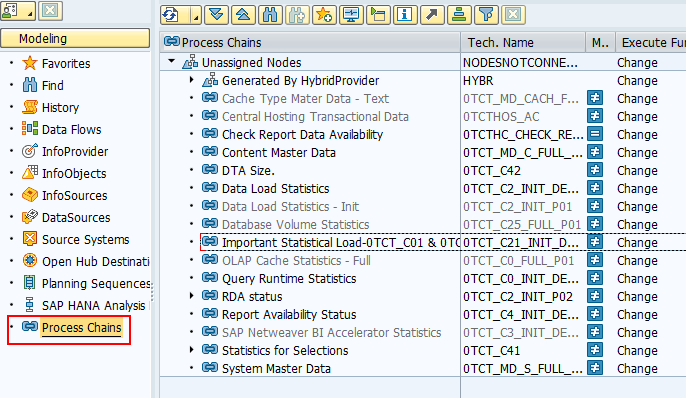Click the flagged-window toolbar icon
Viewport: 686px width, 398px height.
click(378, 15)
